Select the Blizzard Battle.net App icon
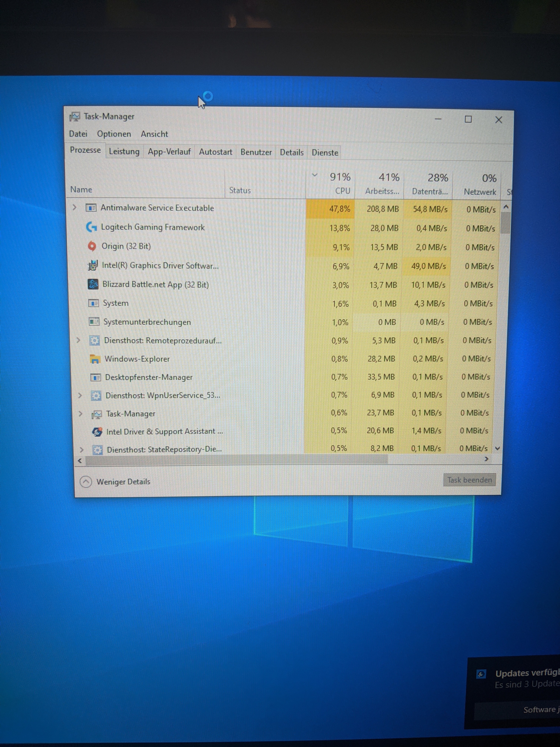 93,284
